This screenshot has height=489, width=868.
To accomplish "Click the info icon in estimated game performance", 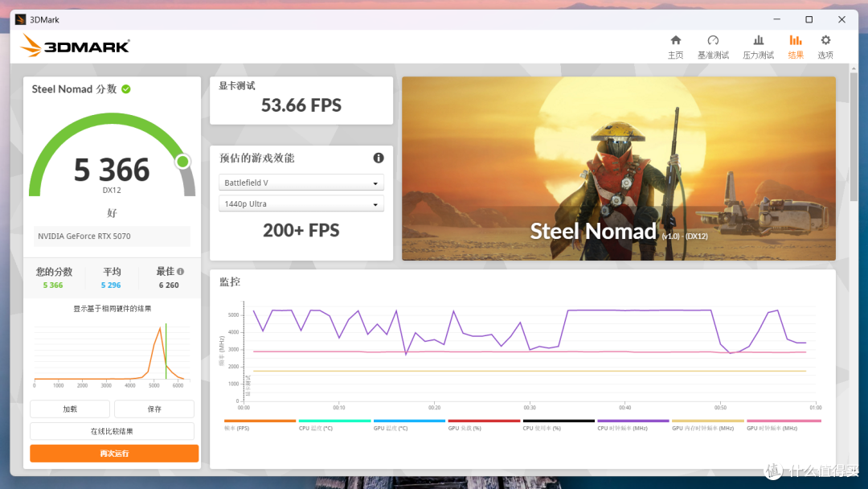I will 379,158.
